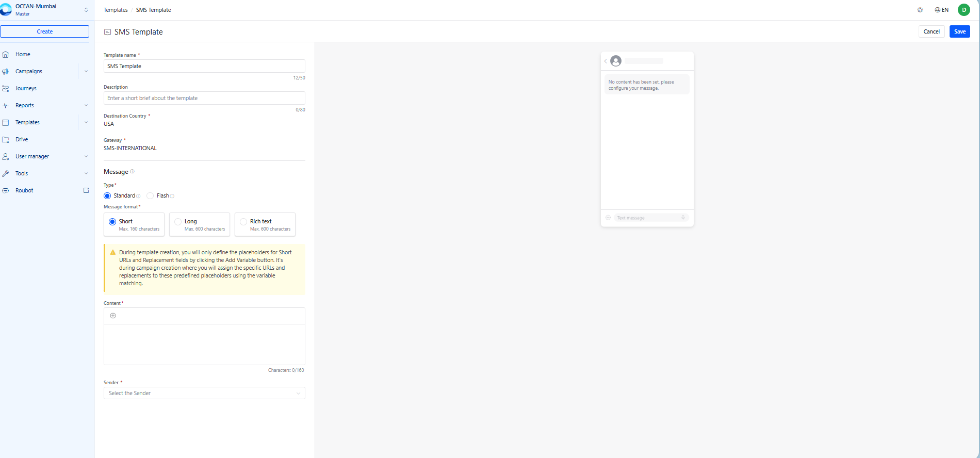
Task: Click the yellow warning triangle icon
Action: coord(113,252)
